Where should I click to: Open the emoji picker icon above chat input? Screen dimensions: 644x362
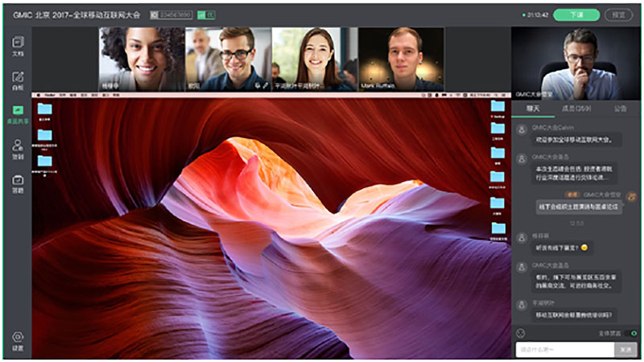coord(520,333)
